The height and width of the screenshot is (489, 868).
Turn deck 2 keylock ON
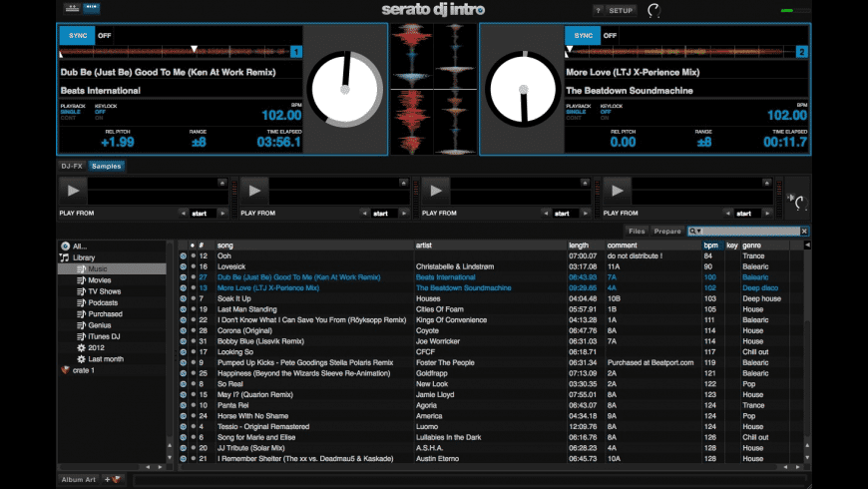(604, 118)
